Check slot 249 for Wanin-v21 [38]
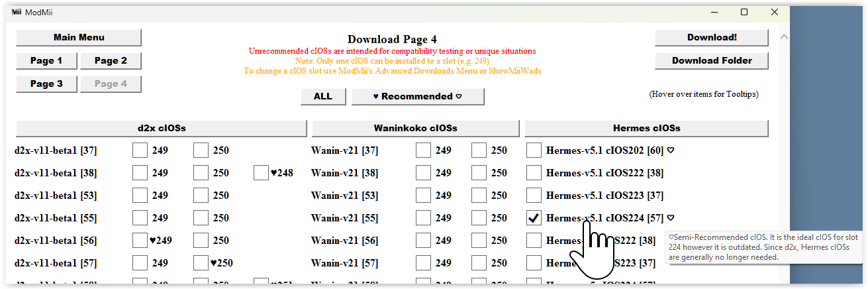This screenshot has width=868, height=289. coord(423,173)
